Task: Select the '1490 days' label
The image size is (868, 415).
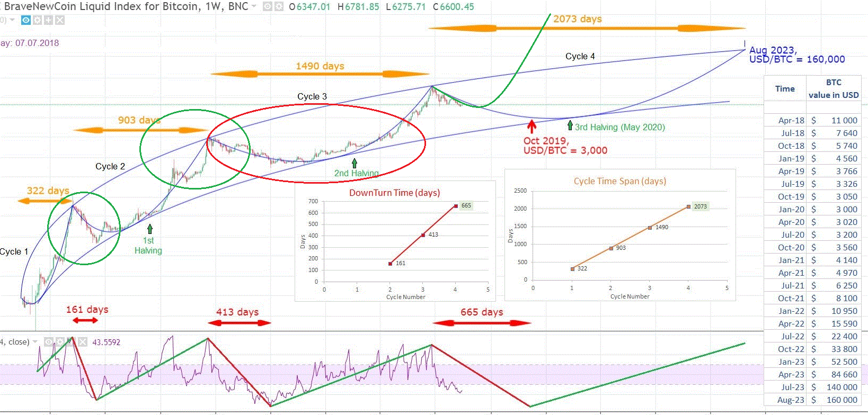Action: click(x=320, y=66)
